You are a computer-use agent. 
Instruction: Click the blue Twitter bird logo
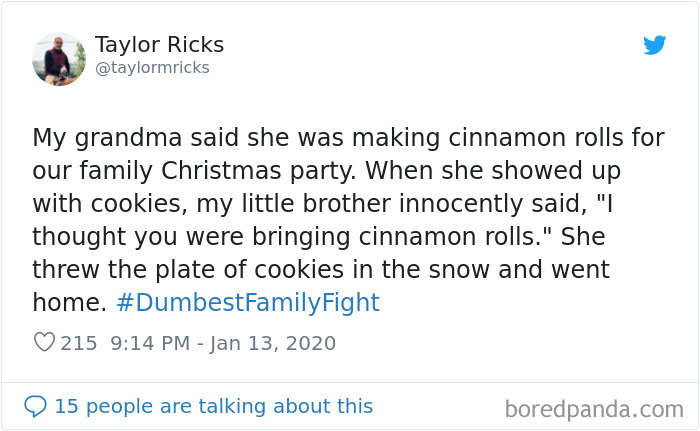tap(654, 45)
